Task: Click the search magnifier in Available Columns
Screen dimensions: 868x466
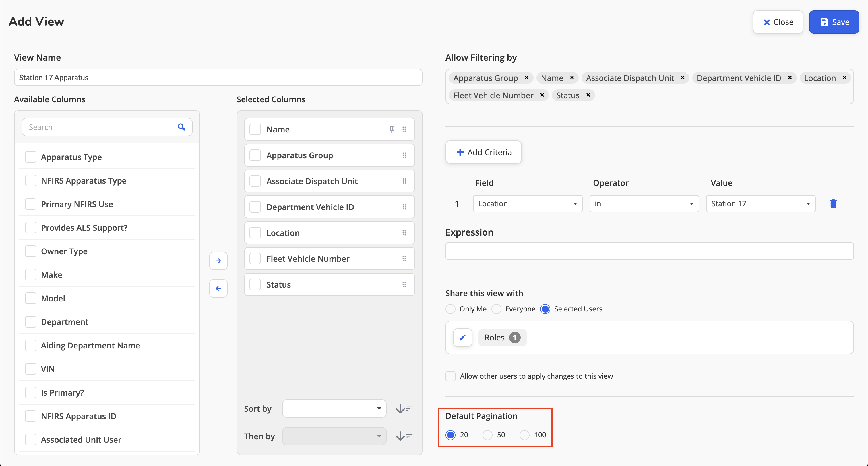Action: click(x=181, y=127)
